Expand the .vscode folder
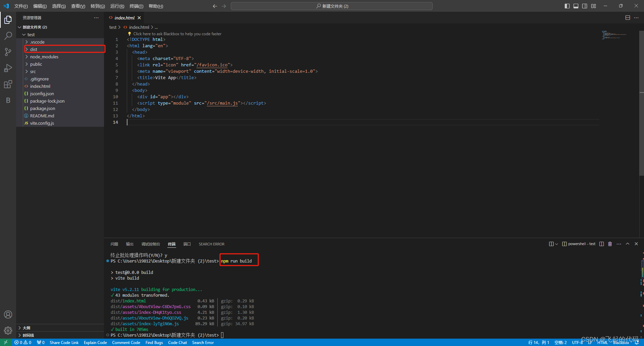The image size is (644, 346). [x=60, y=42]
